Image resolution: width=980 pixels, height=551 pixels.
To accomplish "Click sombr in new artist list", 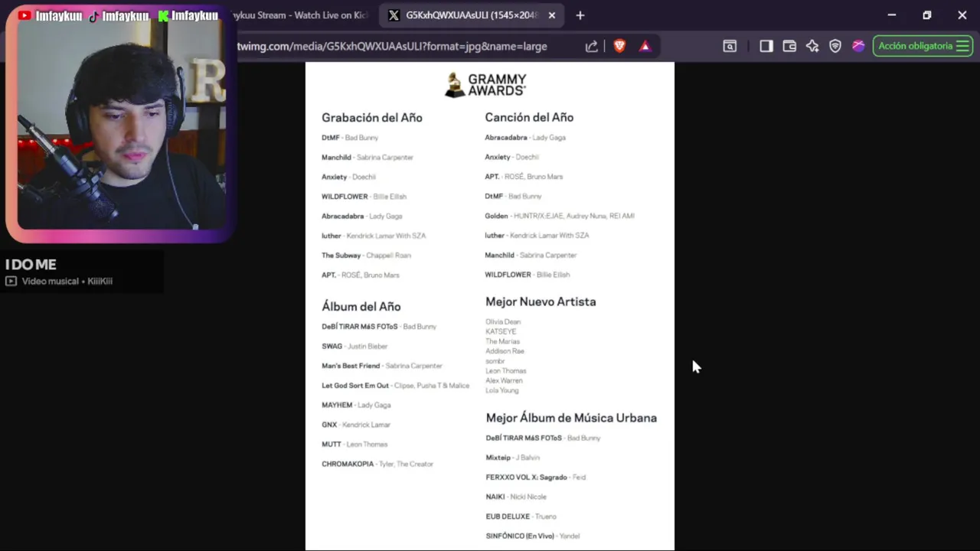I will (x=495, y=360).
